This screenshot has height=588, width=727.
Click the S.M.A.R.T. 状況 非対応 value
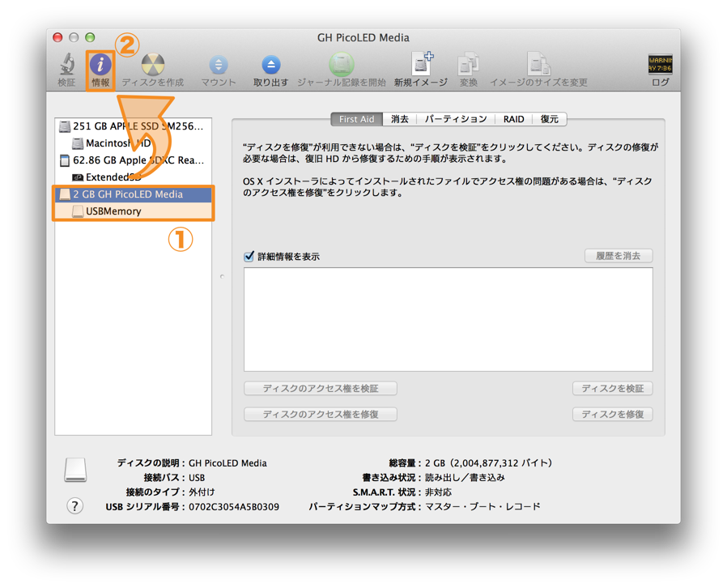(438, 492)
